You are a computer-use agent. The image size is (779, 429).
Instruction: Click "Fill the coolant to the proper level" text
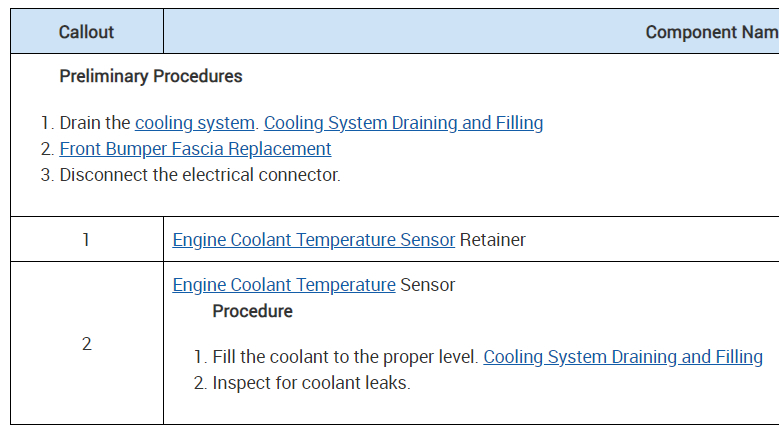click(x=345, y=357)
